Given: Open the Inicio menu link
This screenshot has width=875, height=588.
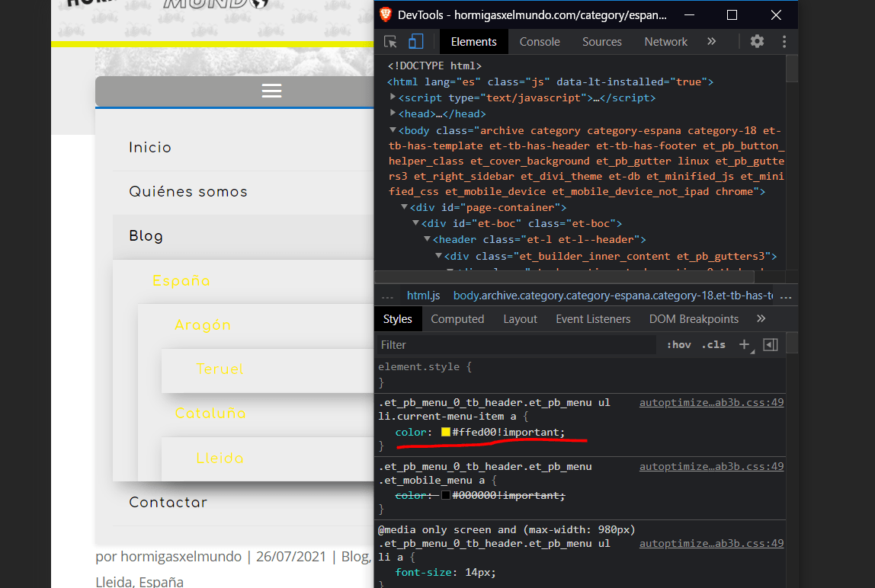Looking at the screenshot, I should [149, 147].
